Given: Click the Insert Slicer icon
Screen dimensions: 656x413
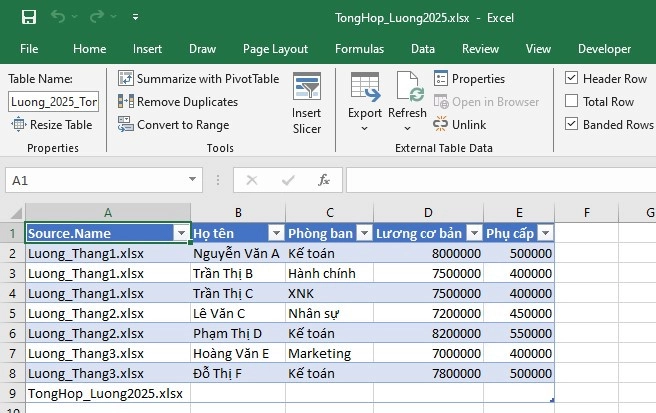Looking at the screenshot, I should pos(307,86).
